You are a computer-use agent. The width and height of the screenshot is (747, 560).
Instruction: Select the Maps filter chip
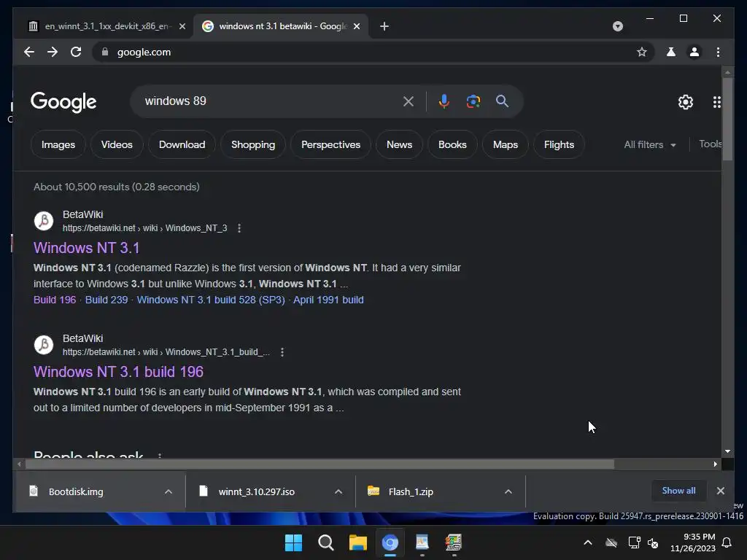(x=506, y=144)
